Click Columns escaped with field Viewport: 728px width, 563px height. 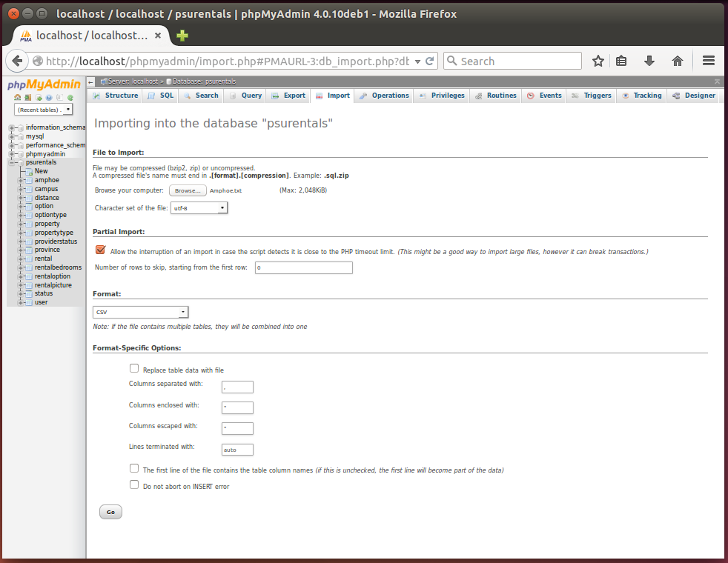coord(237,428)
